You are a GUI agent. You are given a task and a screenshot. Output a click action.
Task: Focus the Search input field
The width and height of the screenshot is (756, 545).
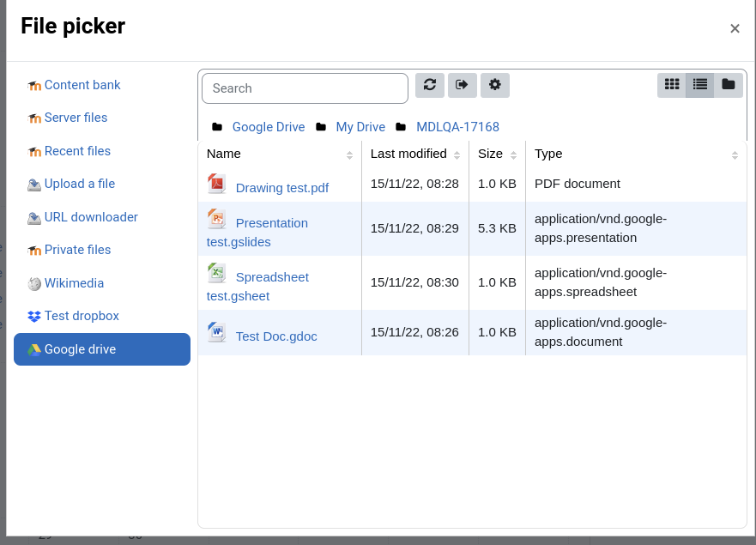tap(305, 88)
